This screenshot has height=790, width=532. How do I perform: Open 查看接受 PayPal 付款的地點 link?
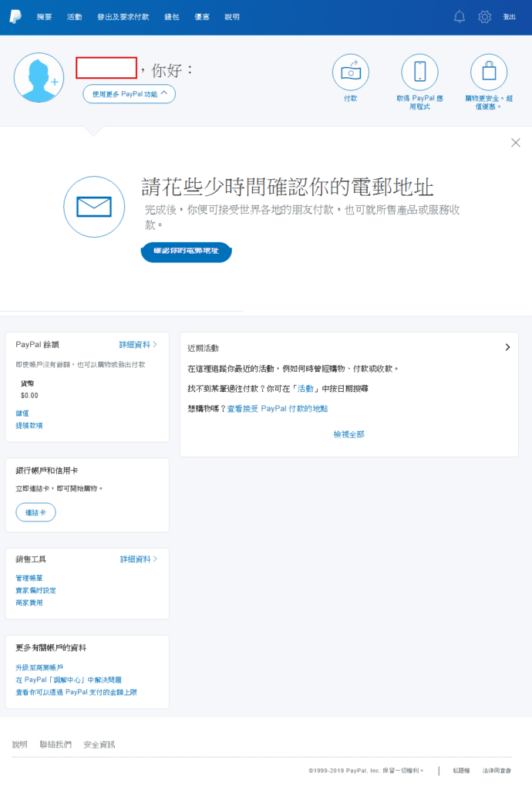point(278,409)
